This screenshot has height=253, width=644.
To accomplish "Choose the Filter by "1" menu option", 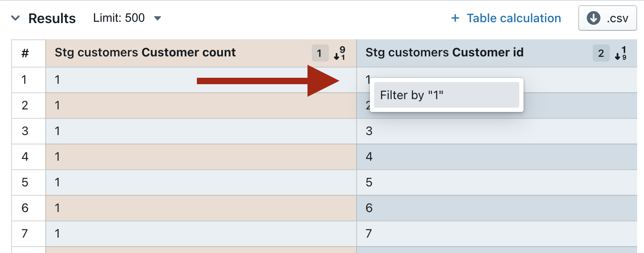I will (446, 95).
